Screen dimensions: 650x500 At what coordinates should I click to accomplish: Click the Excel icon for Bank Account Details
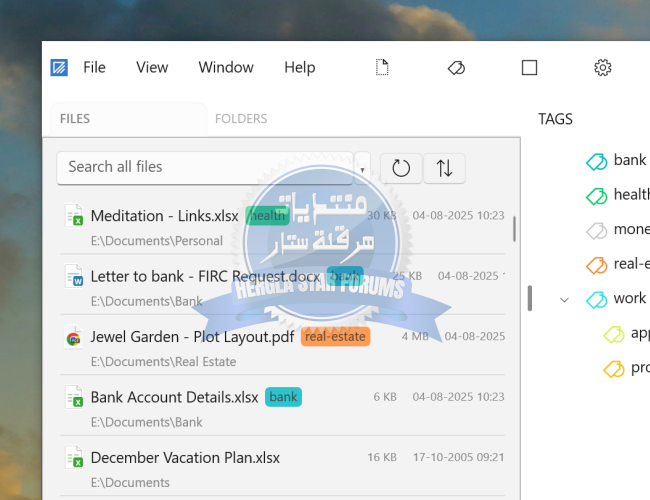[74, 397]
